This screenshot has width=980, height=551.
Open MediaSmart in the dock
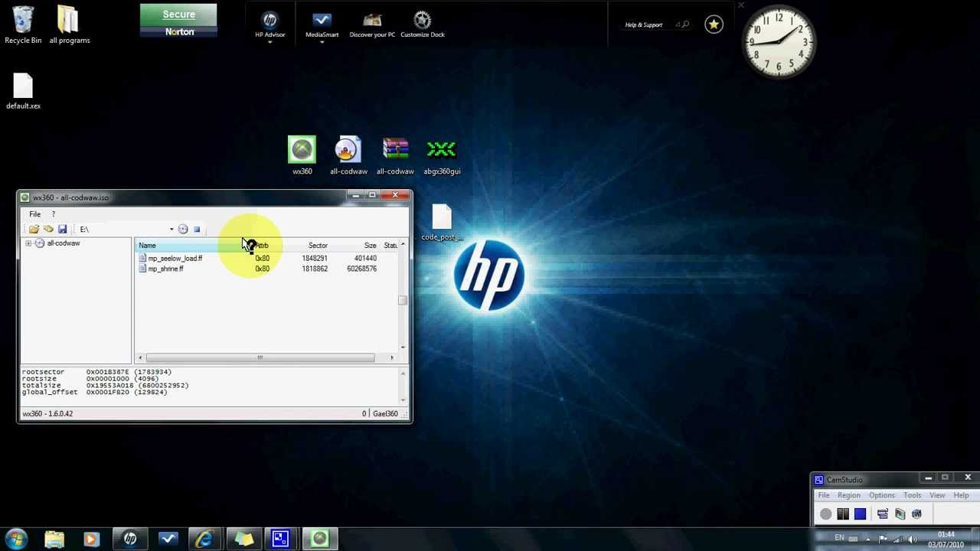click(x=322, y=25)
